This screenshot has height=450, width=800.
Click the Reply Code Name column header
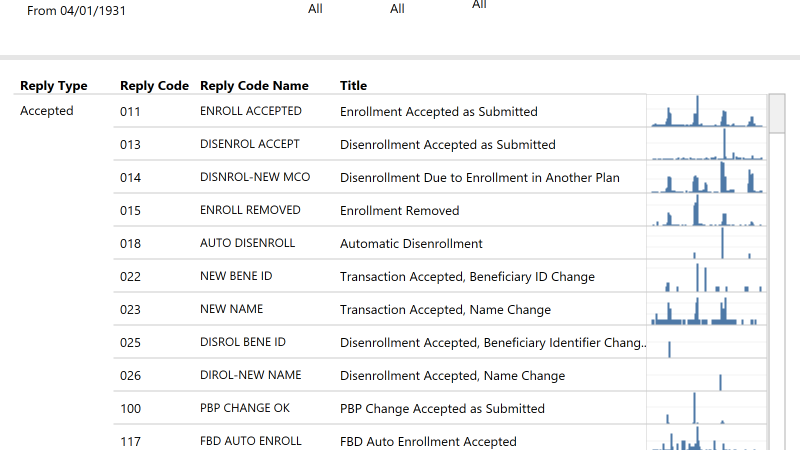254,86
